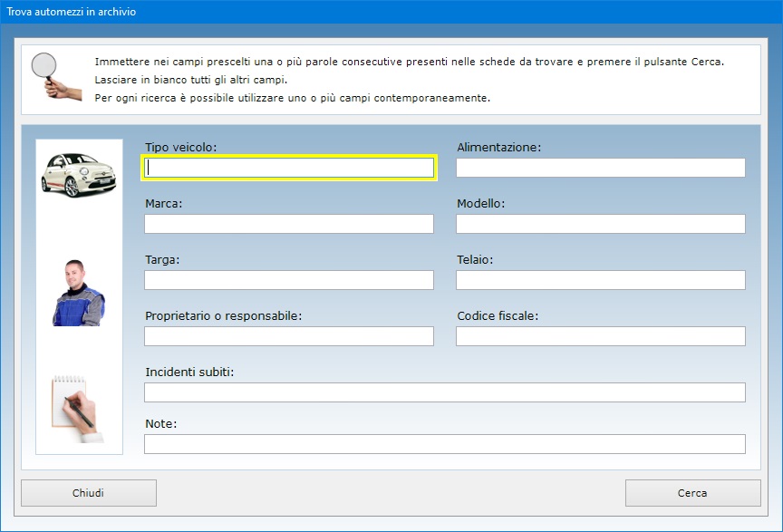Close the dialog with Chiudi button
The height and width of the screenshot is (532, 783).
click(x=89, y=493)
